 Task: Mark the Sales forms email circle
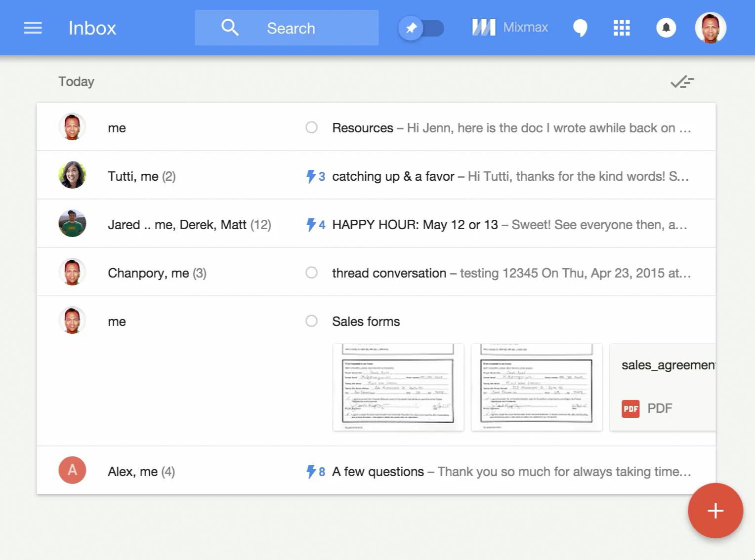pyautogui.click(x=311, y=321)
